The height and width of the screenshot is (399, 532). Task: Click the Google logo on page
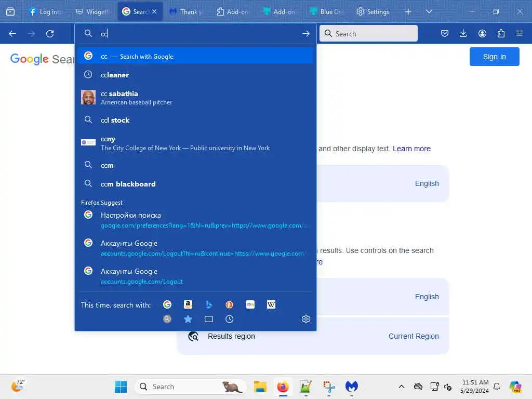(30, 59)
